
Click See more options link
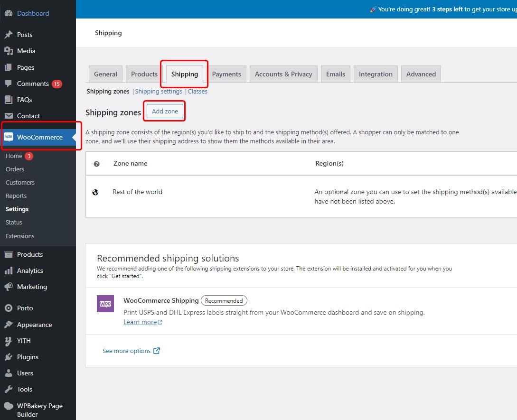tap(127, 351)
